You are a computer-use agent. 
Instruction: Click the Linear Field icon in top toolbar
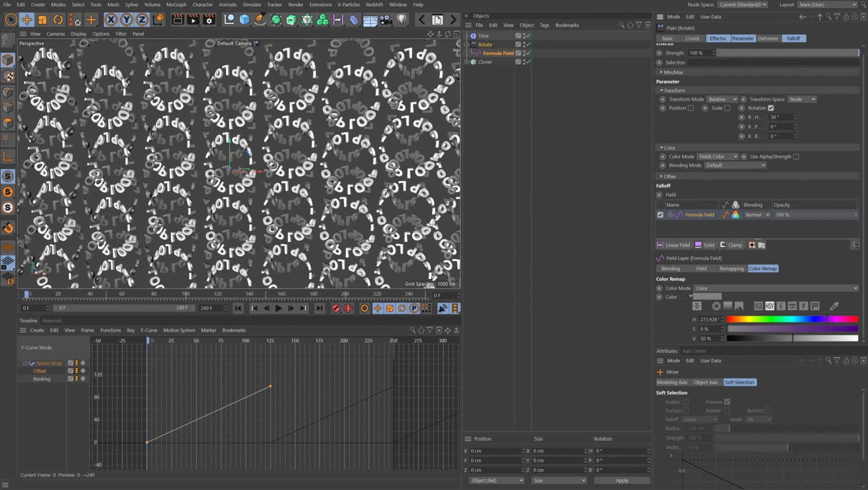point(339,20)
